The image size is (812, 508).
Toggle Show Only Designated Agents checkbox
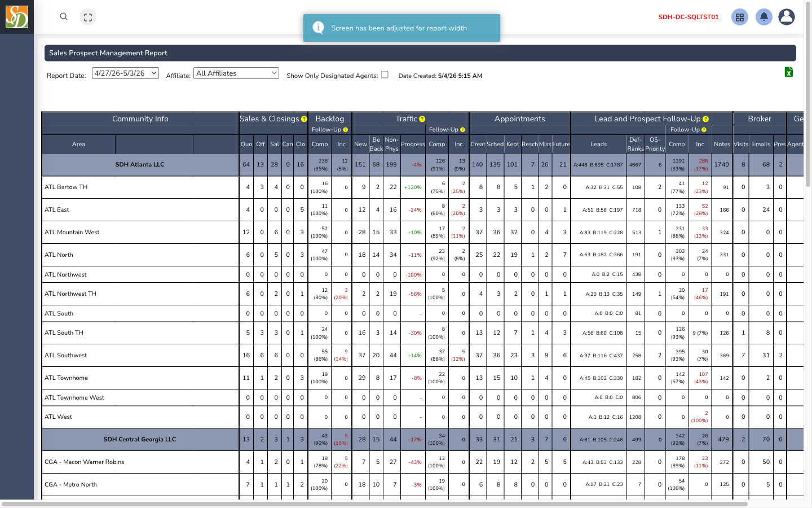click(385, 75)
